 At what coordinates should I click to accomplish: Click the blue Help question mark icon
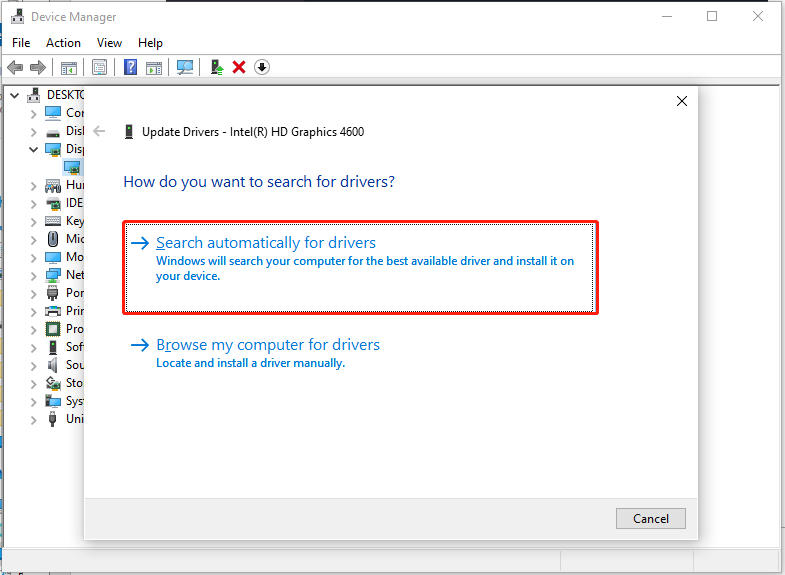pos(130,67)
